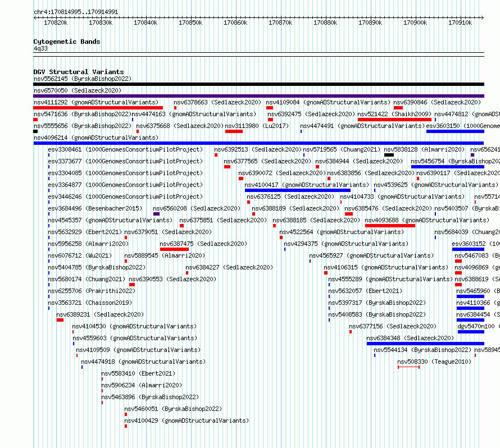Click nsv6076712 (Wu2021) label
Image resolution: width=500 pixels, height=448 pixels.
coord(80,255)
